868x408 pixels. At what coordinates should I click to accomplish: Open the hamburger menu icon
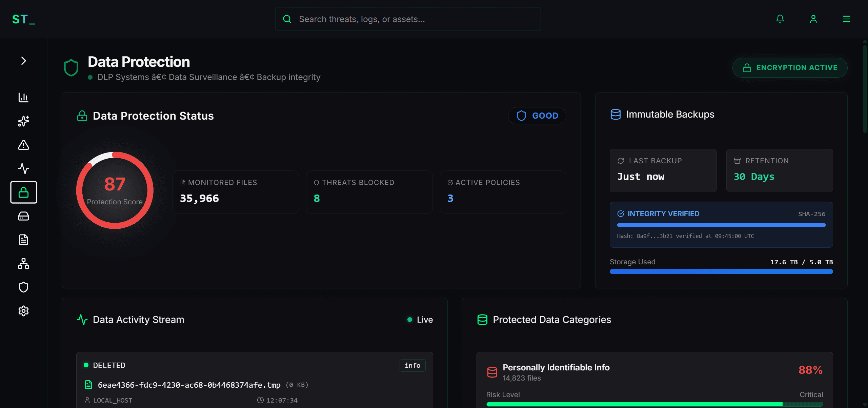pyautogui.click(x=846, y=19)
